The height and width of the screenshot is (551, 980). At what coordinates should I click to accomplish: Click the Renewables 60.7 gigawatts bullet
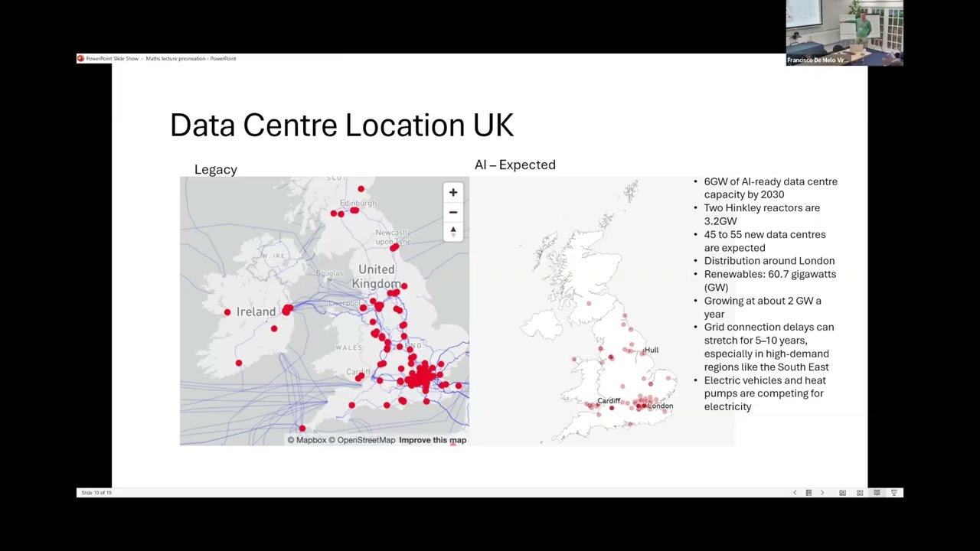click(x=770, y=281)
